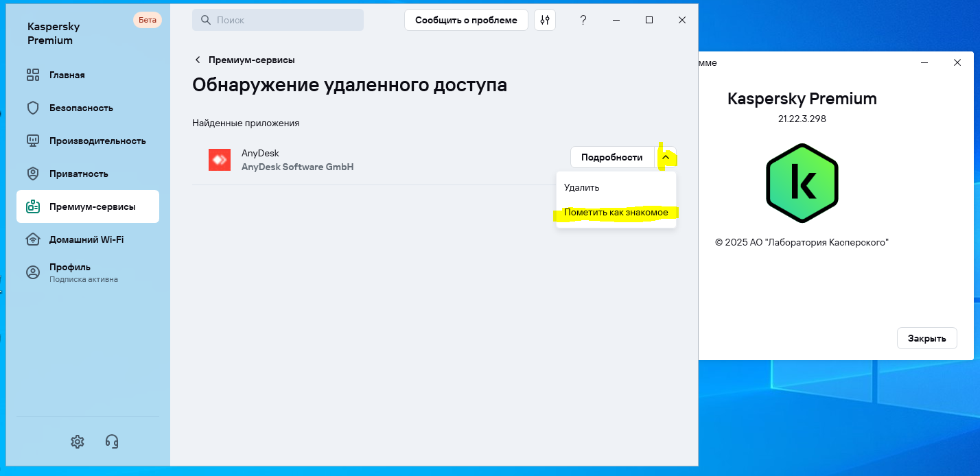Switch to Приватность section
This screenshot has height=476, width=980.
point(79,174)
